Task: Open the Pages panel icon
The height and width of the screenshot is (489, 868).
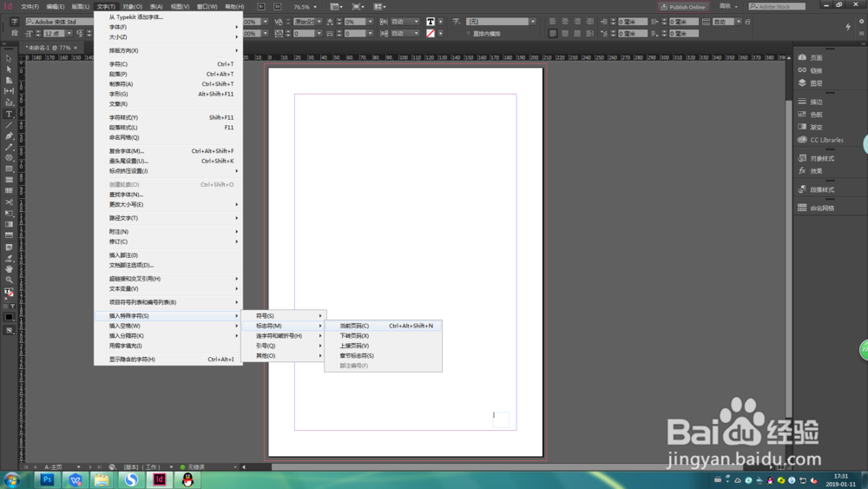Action: [x=802, y=57]
